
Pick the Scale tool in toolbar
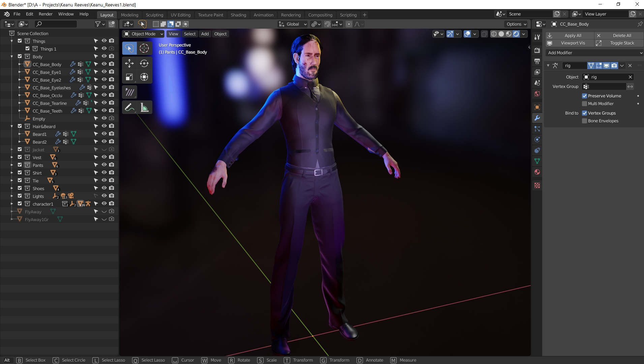click(x=129, y=77)
